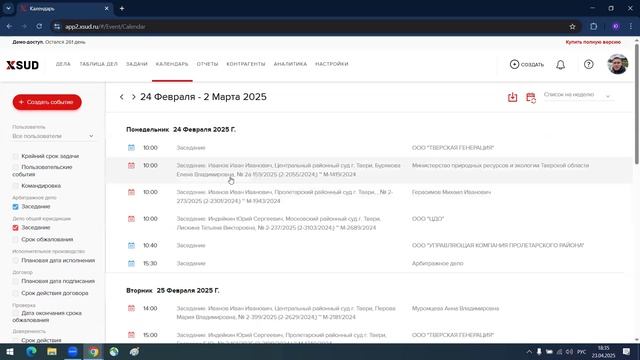Toggle Пользовательские события checkbox
The image size is (640, 360).
coord(16,167)
